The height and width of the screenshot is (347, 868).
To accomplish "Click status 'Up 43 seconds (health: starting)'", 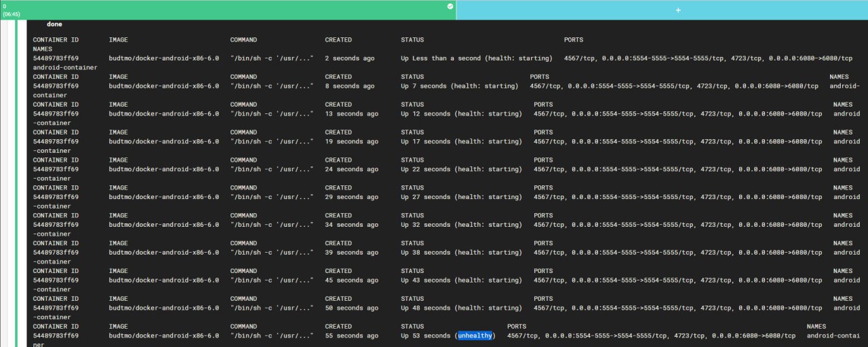I will pos(462,280).
